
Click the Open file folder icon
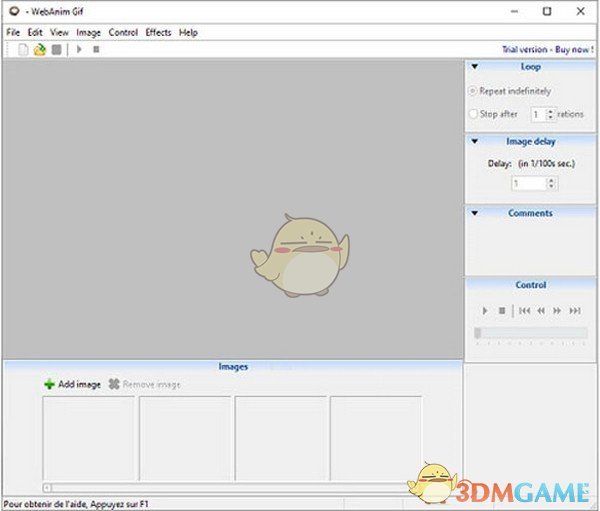(x=39, y=49)
